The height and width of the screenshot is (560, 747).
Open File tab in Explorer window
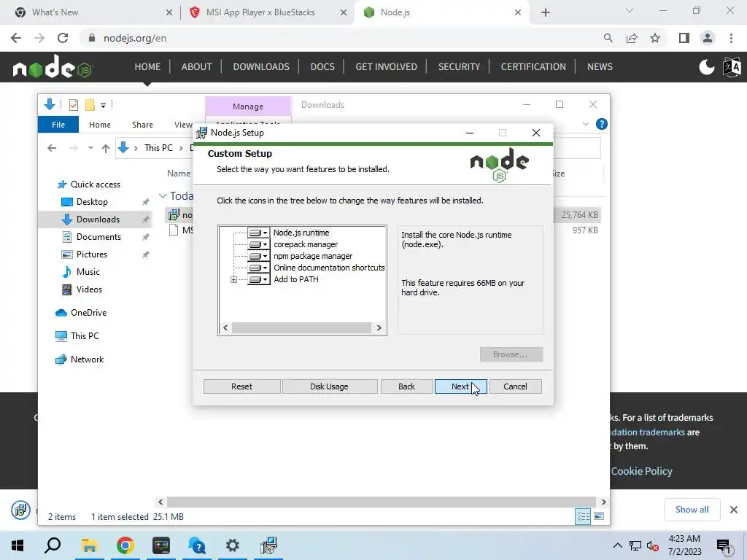point(58,124)
